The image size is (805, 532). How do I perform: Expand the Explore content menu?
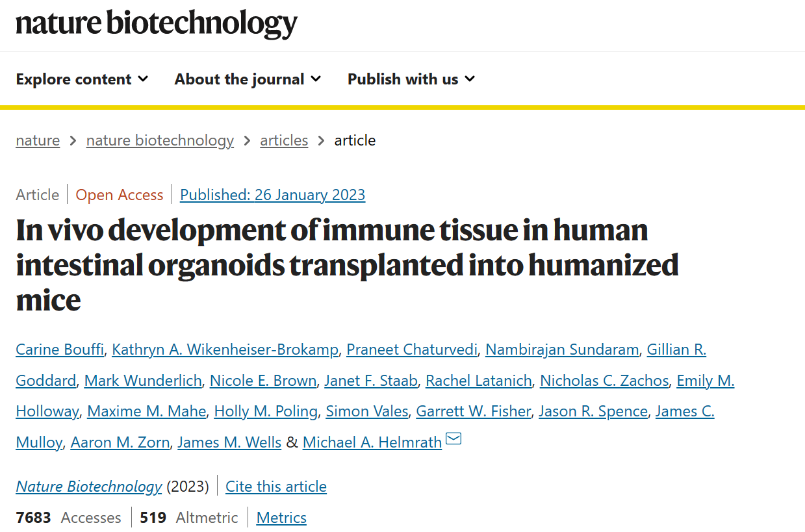(82, 79)
